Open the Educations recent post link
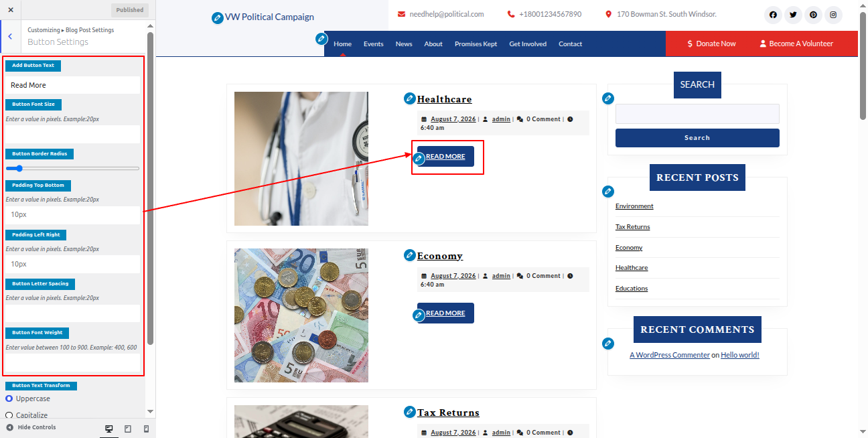868x438 pixels. pos(632,289)
